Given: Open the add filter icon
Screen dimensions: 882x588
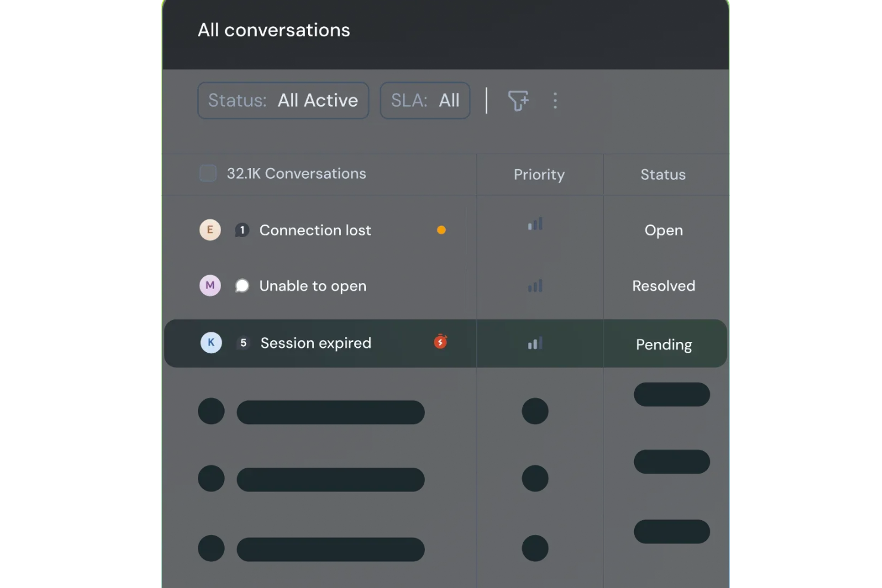Looking at the screenshot, I should pos(518,101).
